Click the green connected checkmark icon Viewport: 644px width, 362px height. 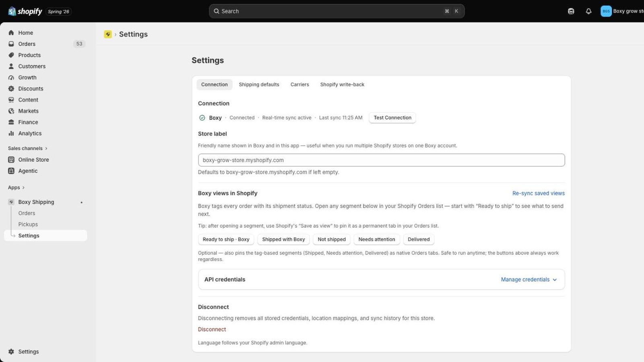pos(202,118)
